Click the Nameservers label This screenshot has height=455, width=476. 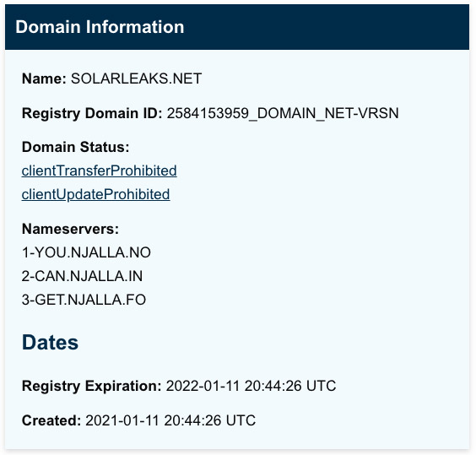(x=70, y=229)
